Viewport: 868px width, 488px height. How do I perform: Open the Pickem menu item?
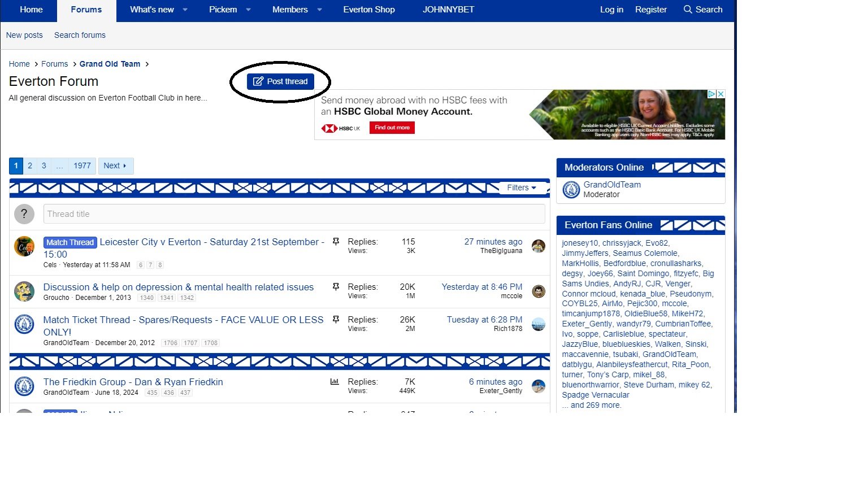(x=223, y=10)
